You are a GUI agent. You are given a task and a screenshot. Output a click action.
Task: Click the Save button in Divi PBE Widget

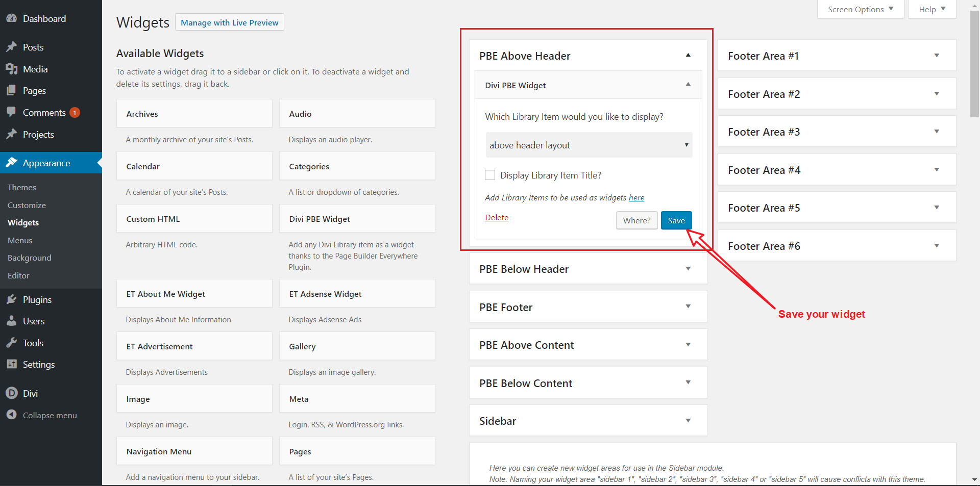pos(676,220)
